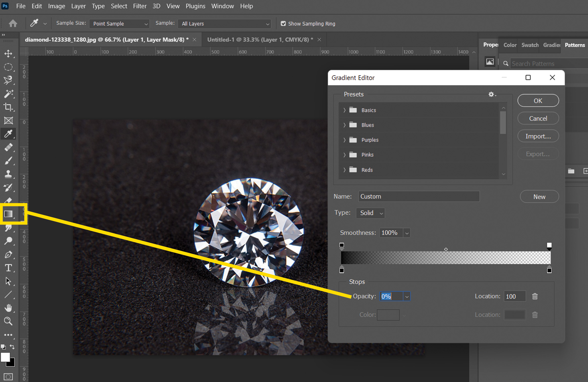Open the Sample Size dropdown
This screenshot has width=588, height=382.
coord(119,24)
